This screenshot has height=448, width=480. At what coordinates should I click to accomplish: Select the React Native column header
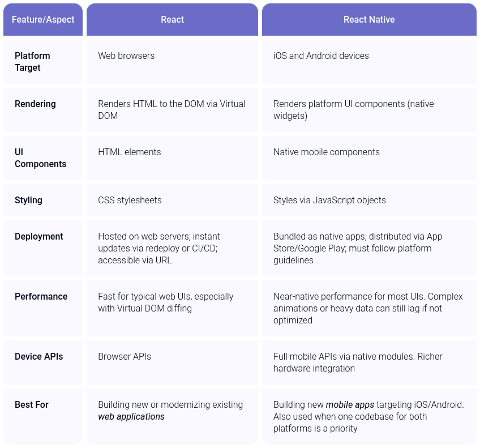coord(369,19)
